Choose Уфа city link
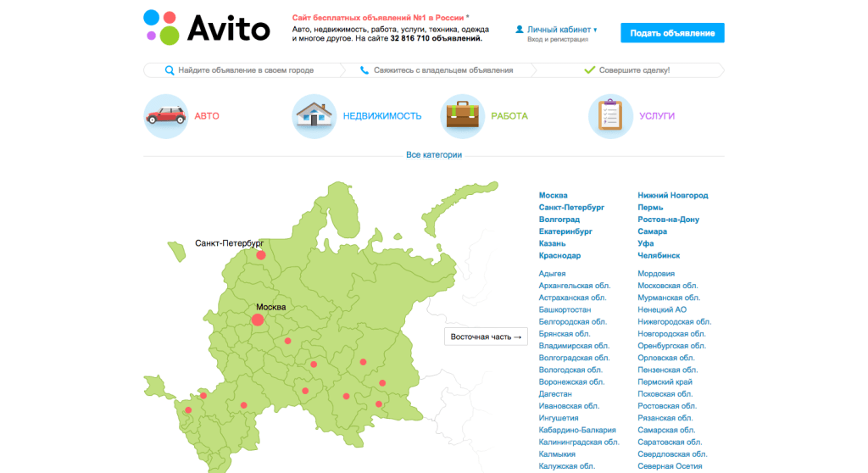The image size is (868, 473). click(645, 243)
